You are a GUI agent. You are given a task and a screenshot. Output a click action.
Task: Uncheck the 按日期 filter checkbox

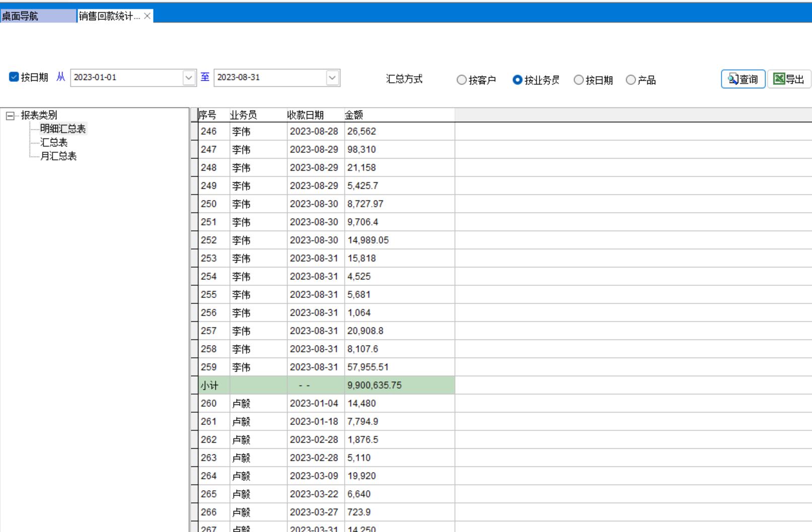14,77
